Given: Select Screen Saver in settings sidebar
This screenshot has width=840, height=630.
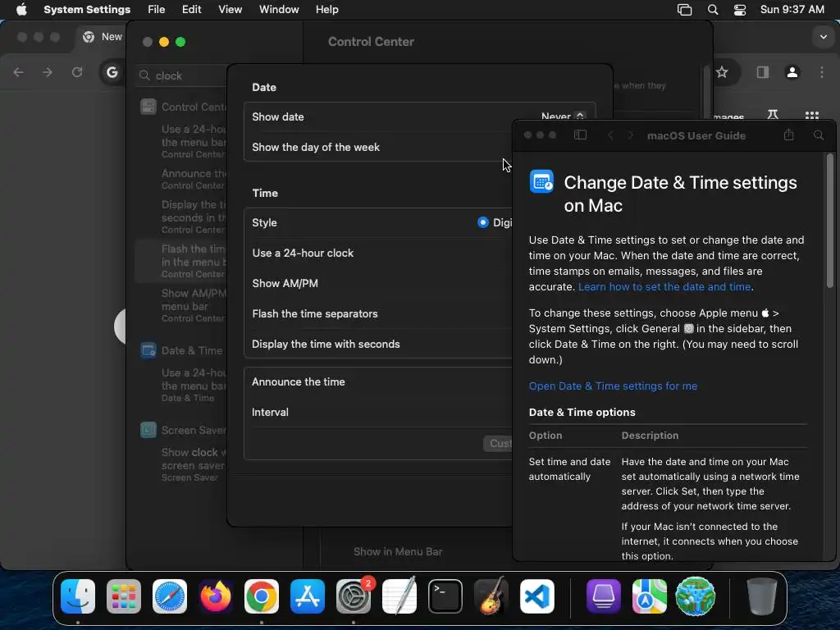Looking at the screenshot, I should (x=183, y=430).
